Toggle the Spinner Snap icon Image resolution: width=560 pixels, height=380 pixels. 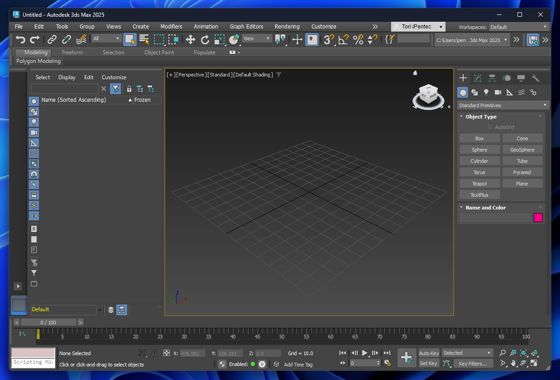pos(372,39)
